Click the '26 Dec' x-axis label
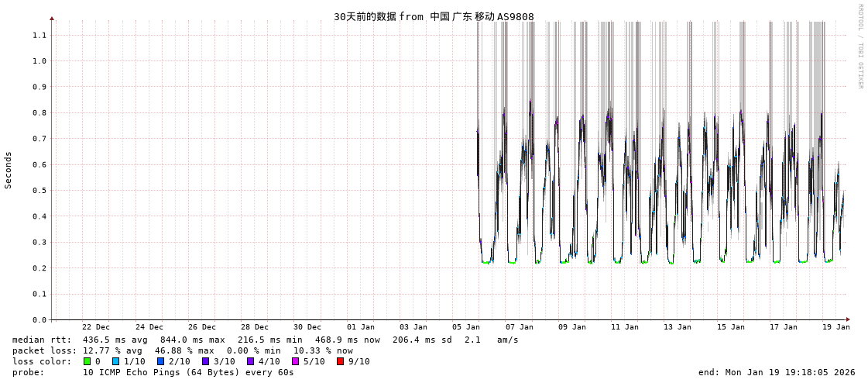 point(201,327)
